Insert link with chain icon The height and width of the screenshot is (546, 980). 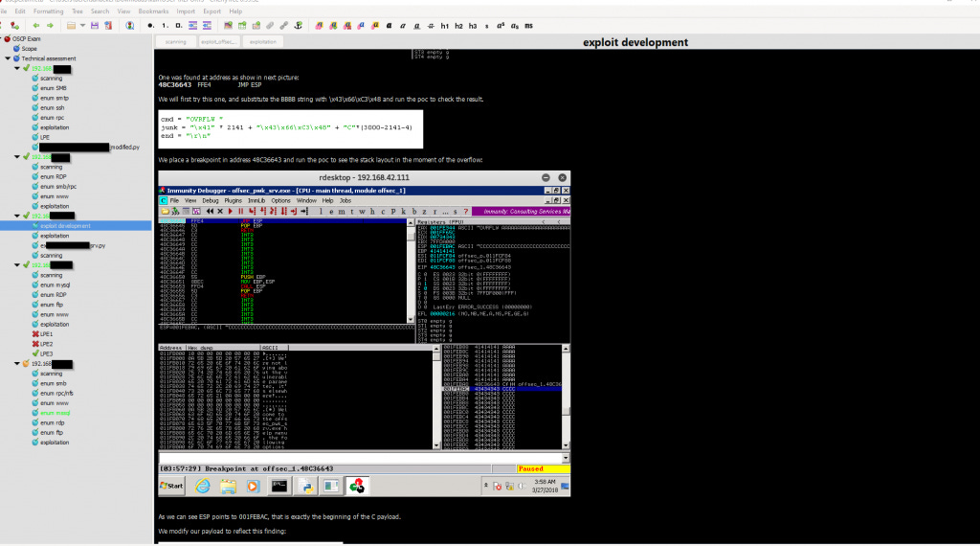[283, 26]
